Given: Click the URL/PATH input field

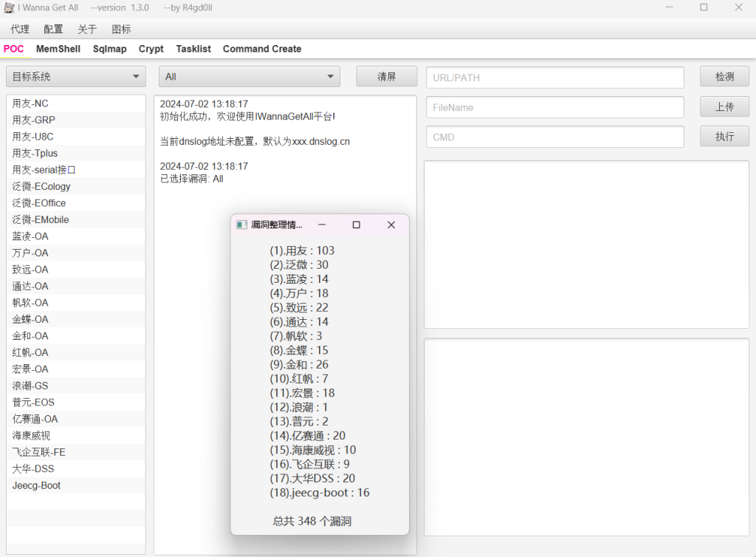Looking at the screenshot, I should tap(554, 78).
